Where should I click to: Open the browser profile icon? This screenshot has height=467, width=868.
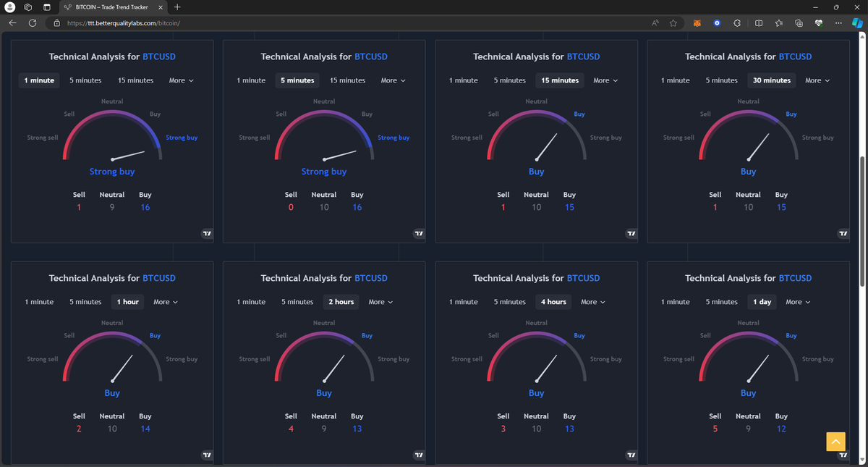(10, 7)
